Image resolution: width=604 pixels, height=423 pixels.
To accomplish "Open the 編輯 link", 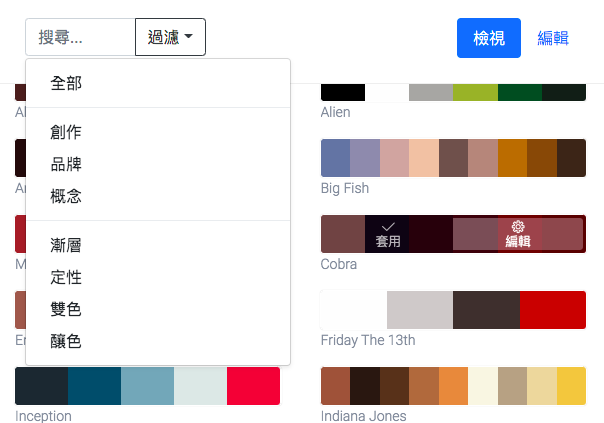I will pyautogui.click(x=553, y=38).
